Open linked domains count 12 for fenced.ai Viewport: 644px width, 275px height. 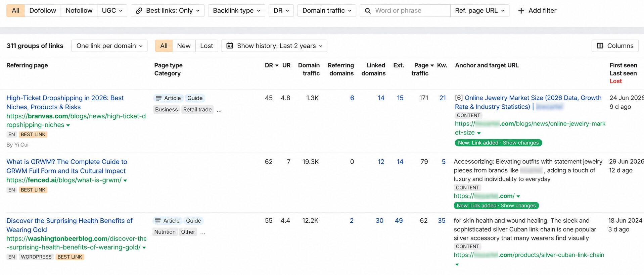coord(381,162)
